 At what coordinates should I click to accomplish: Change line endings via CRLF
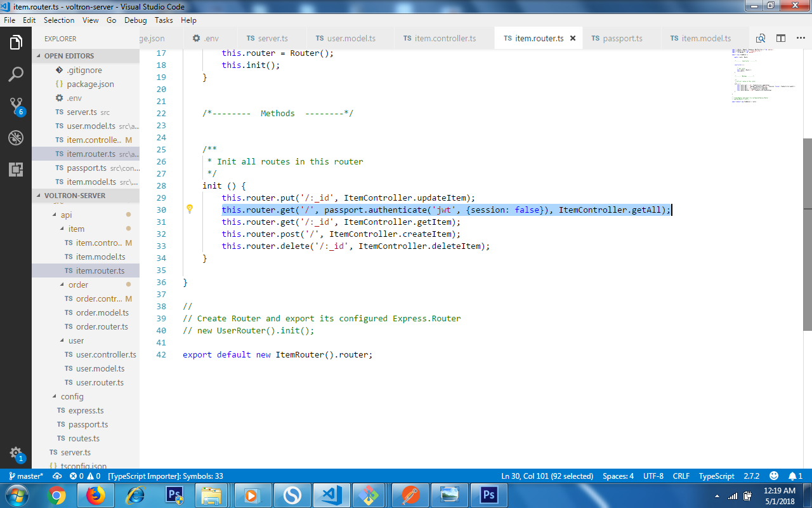pyautogui.click(x=681, y=476)
